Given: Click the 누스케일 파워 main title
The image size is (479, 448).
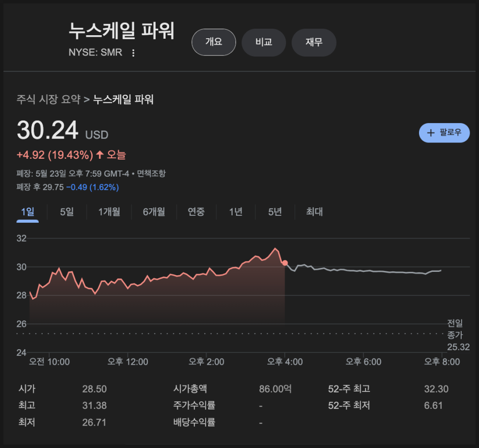Looking at the screenshot, I should pos(121,31).
